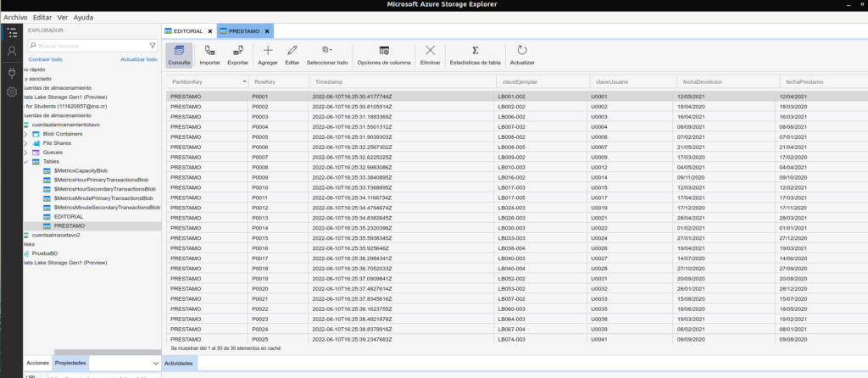Viewport: 868px width, 378px height.
Task: Click the Importar toolbar icon
Action: click(x=210, y=50)
